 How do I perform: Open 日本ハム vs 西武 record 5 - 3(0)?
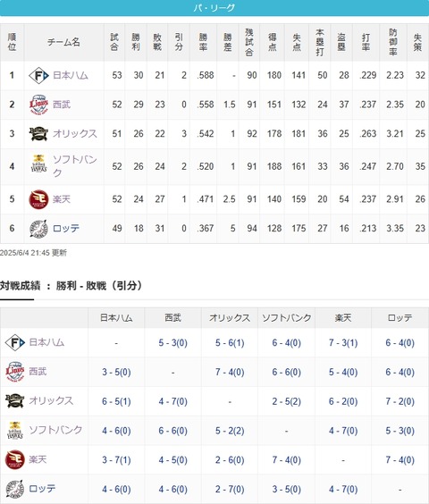click(x=173, y=343)
